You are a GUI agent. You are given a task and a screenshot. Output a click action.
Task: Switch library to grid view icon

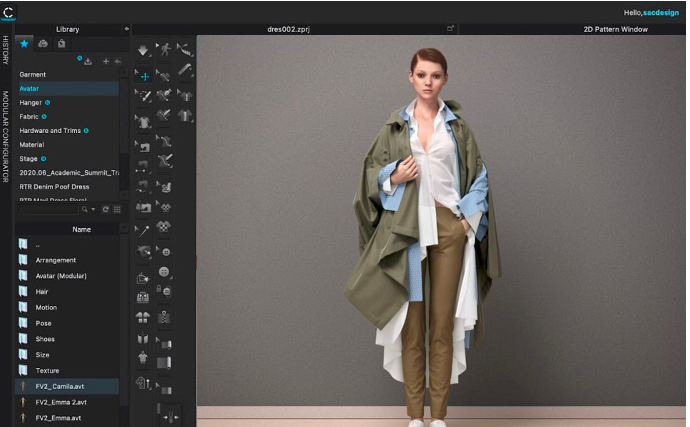(x=117, y=209)
